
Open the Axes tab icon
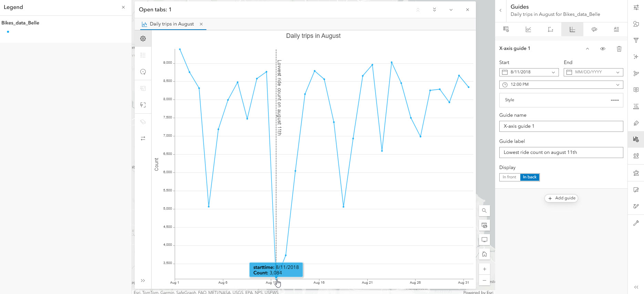550,29
